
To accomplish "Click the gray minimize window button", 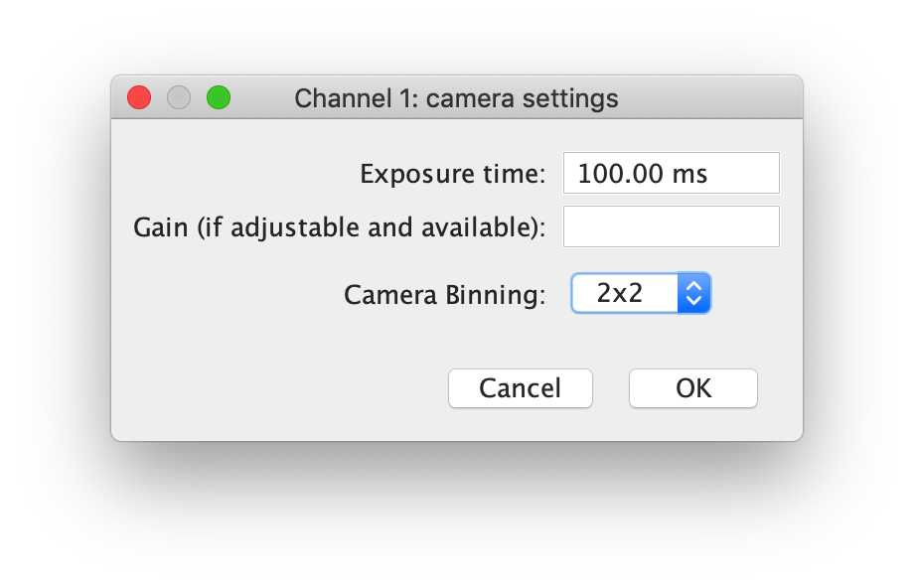I will [179, 97].
